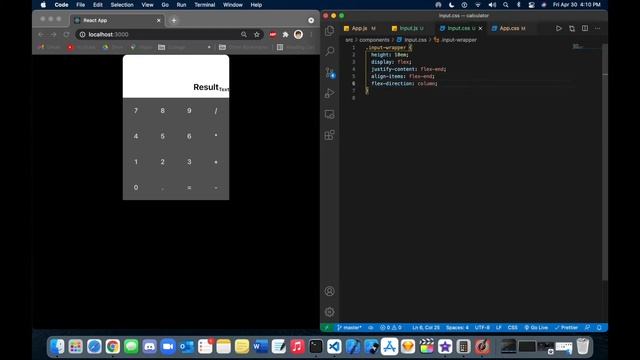This screenshot has width=640, height=360.
Task: Click the calculator Result display area
Action: click(176, 76)
